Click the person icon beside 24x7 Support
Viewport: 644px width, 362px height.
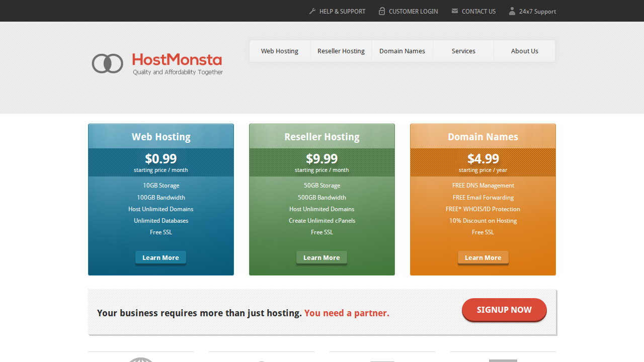coord(512,11)
